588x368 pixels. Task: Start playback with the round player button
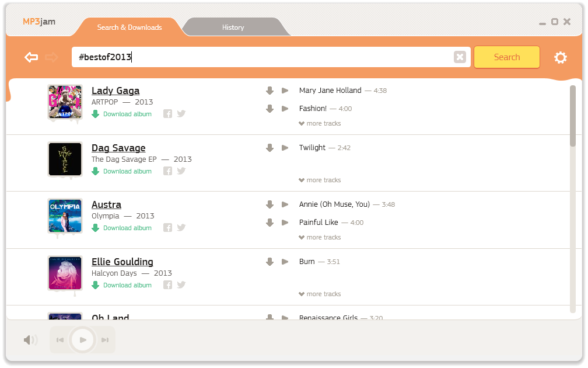coord(82,340)
